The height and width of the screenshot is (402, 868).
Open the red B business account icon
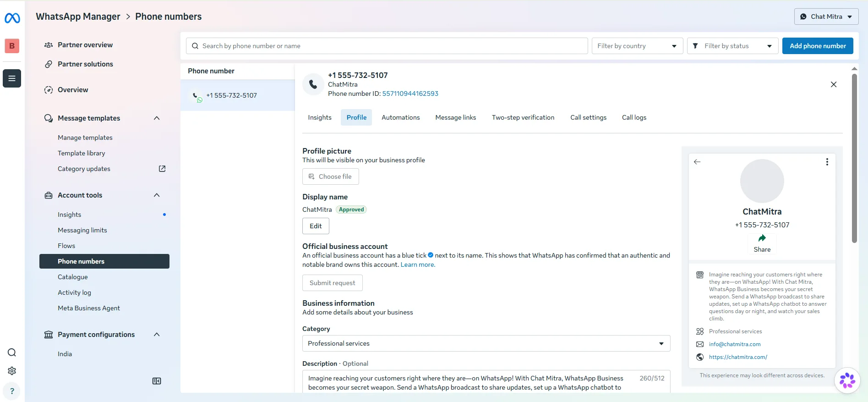[x=12, y=46]
